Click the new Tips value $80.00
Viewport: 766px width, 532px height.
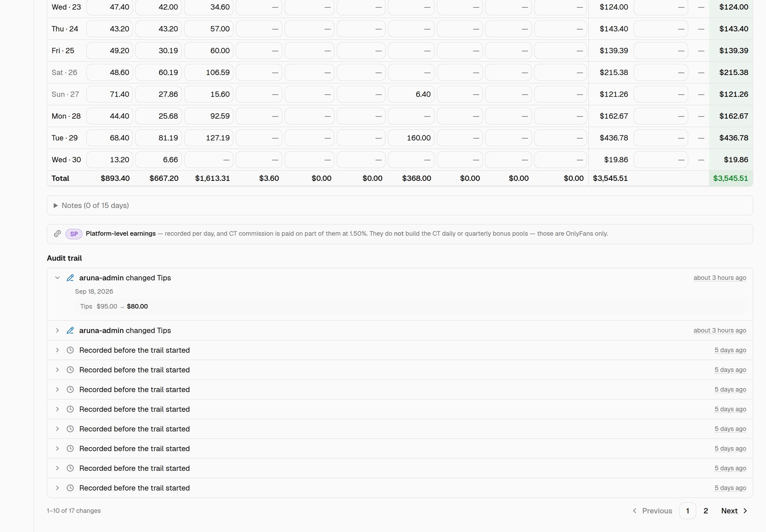point(137,307)
